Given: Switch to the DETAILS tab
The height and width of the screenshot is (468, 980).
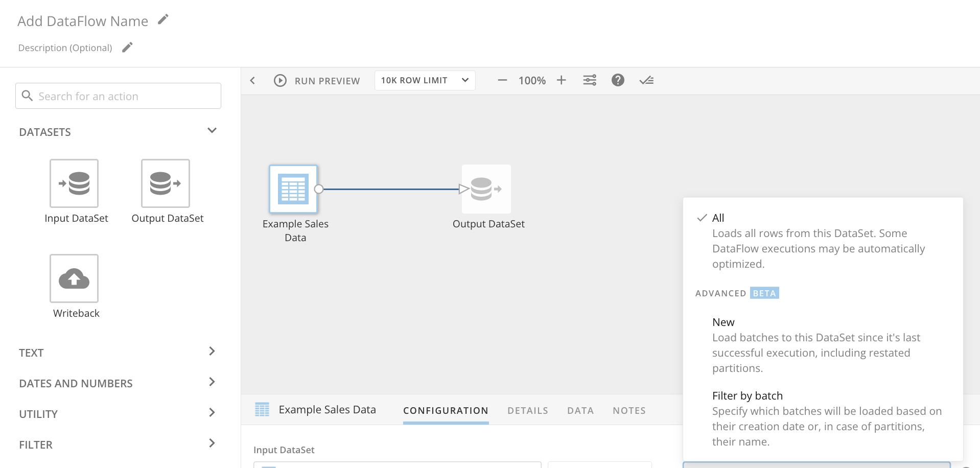Looking at the screenshot, I should point(527,410).
